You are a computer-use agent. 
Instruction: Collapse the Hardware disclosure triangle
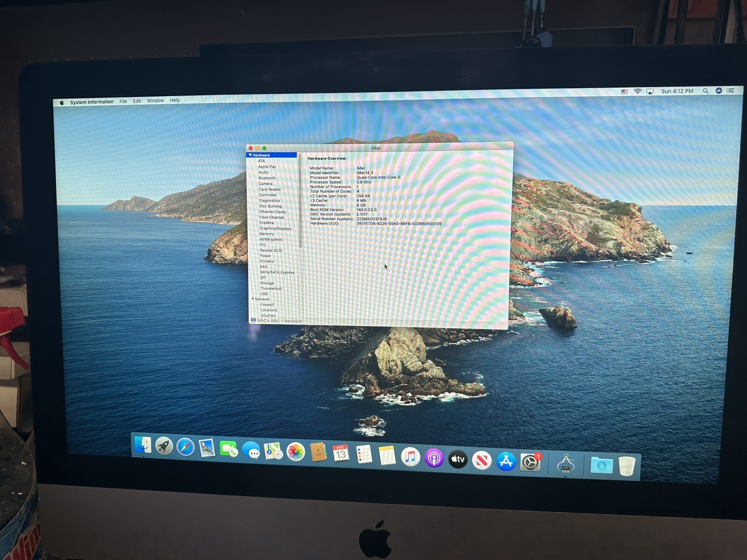(250, 155)
